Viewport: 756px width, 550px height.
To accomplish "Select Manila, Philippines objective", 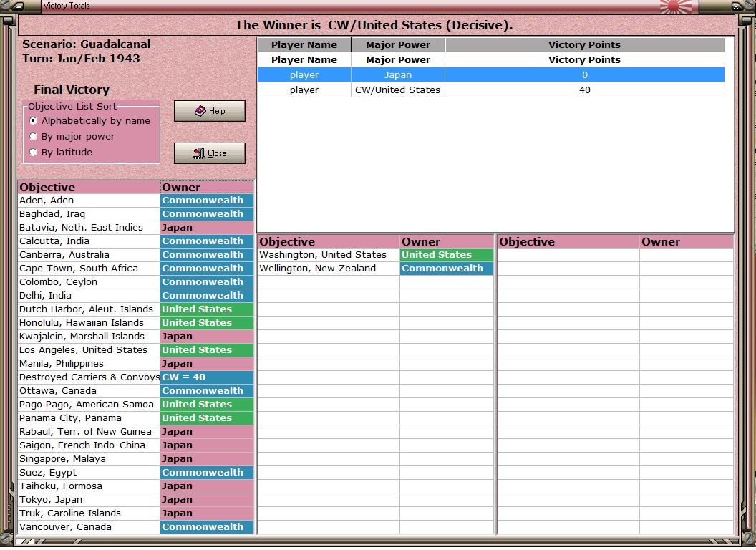I will tap(89, 363).
